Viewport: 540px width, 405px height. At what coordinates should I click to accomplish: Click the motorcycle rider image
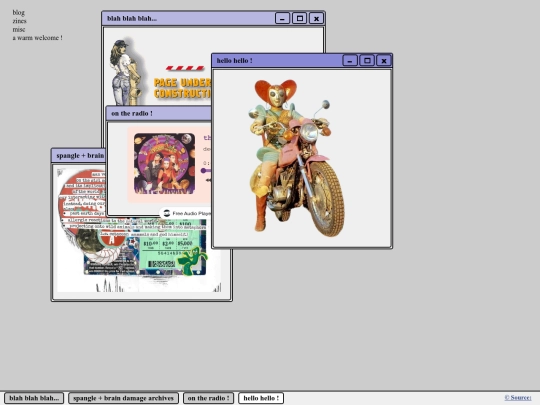296,158
